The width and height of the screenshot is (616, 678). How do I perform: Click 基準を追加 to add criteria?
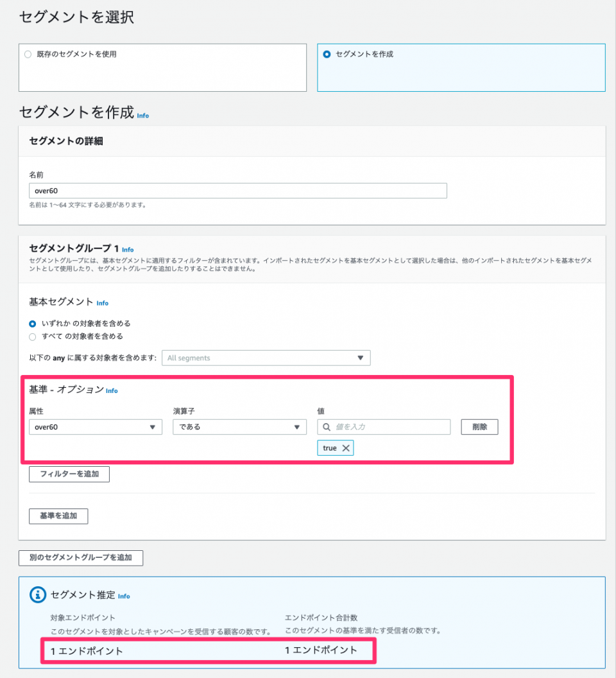[x=58, y=516]
